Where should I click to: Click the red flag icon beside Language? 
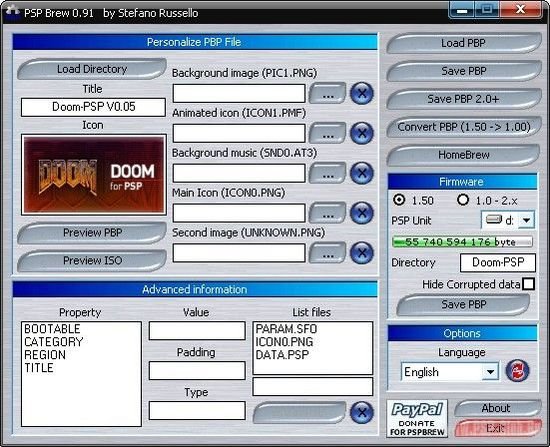pos(517,371)
